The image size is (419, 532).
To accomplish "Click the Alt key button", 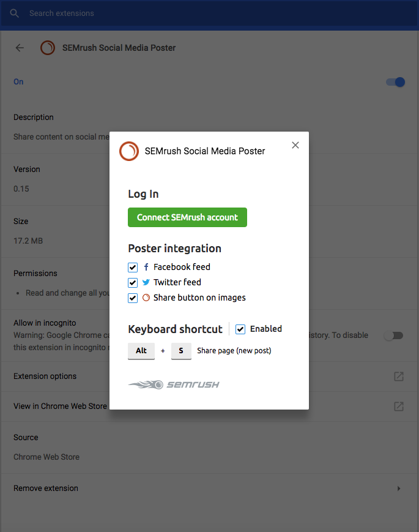I will [x=141, y=351].
